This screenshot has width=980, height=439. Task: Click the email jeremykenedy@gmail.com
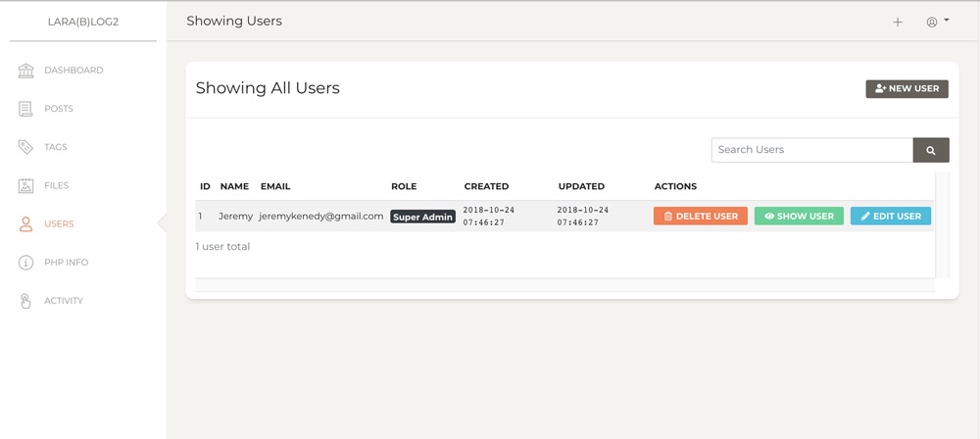[321, 217]
